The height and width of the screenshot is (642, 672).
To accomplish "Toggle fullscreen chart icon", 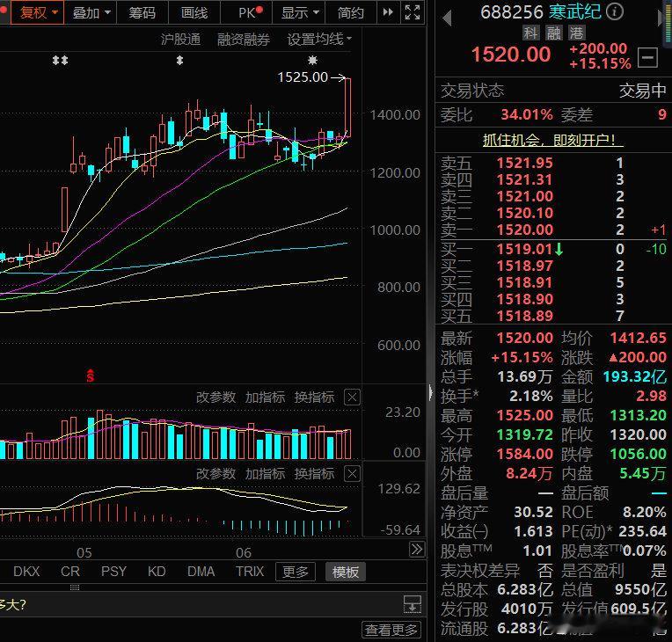I will [413, 12].
